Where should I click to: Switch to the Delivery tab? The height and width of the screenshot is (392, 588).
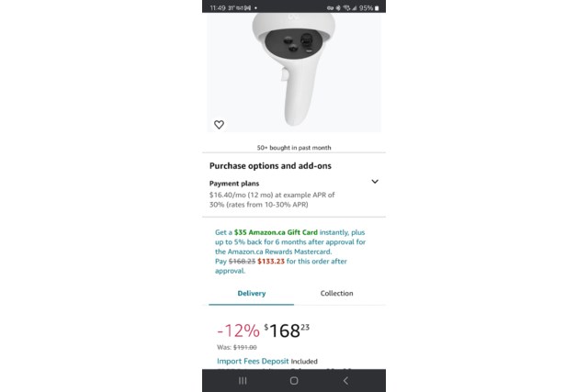[251, 294]
